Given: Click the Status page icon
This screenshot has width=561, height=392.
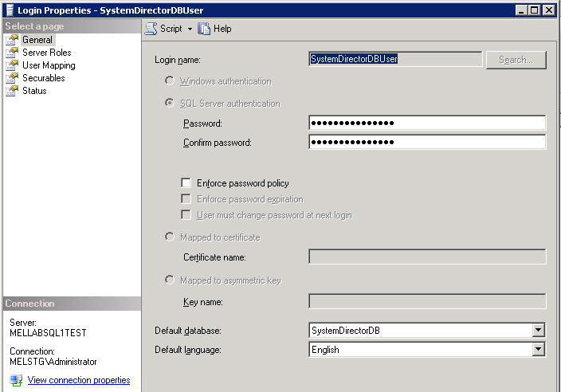Looking at the screenshot, I should click(12, 91).
